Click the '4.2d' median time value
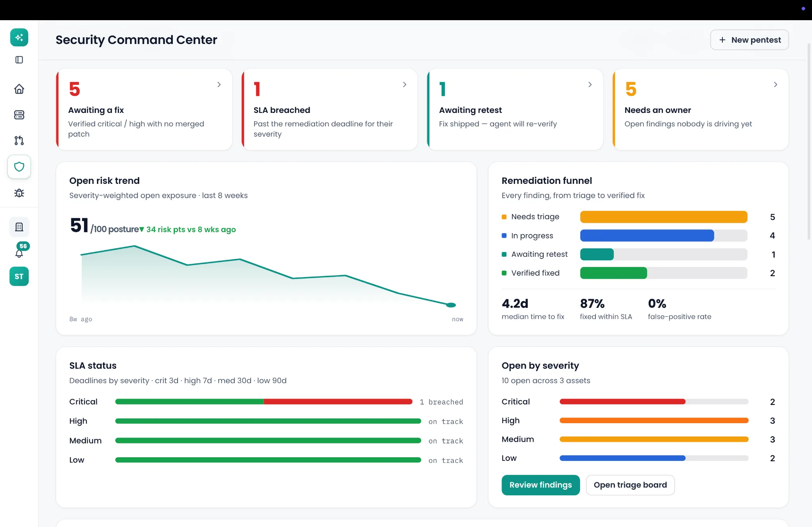Viewport: 812px width, 527px height. click(515, 304)
